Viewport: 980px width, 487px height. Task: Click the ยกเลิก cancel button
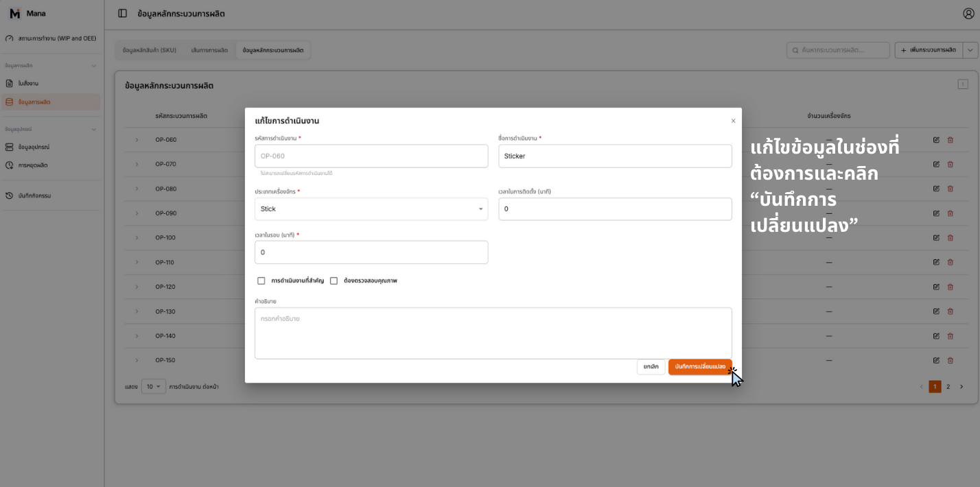650,366
